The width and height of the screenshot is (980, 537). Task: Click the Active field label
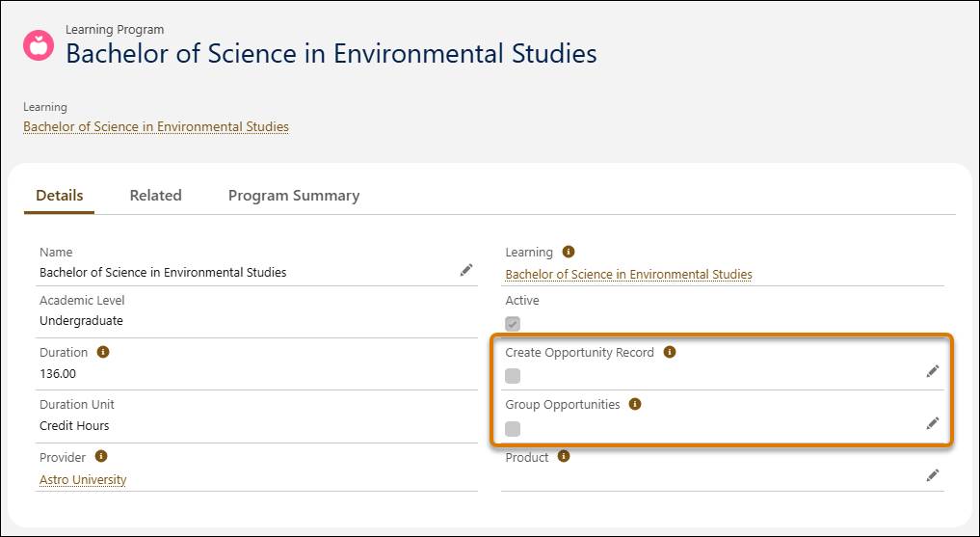pyautogui.click(x=522, y=300)
